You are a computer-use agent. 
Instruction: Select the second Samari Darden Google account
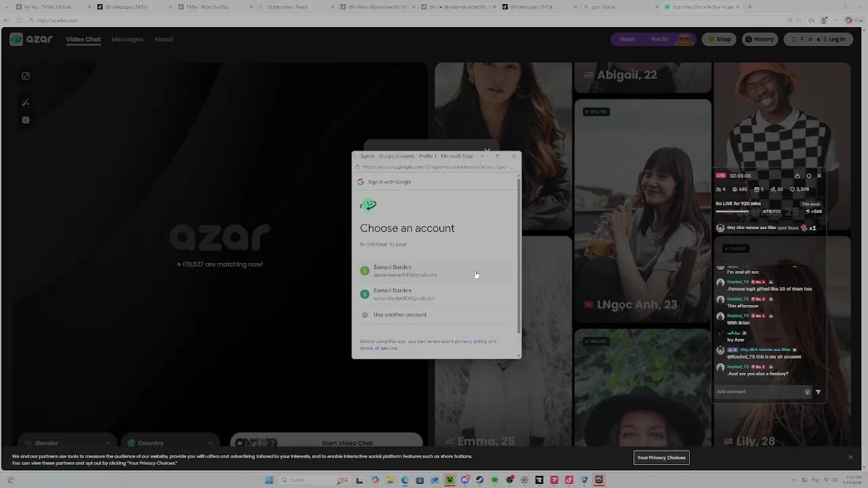(x=436, y=293)
